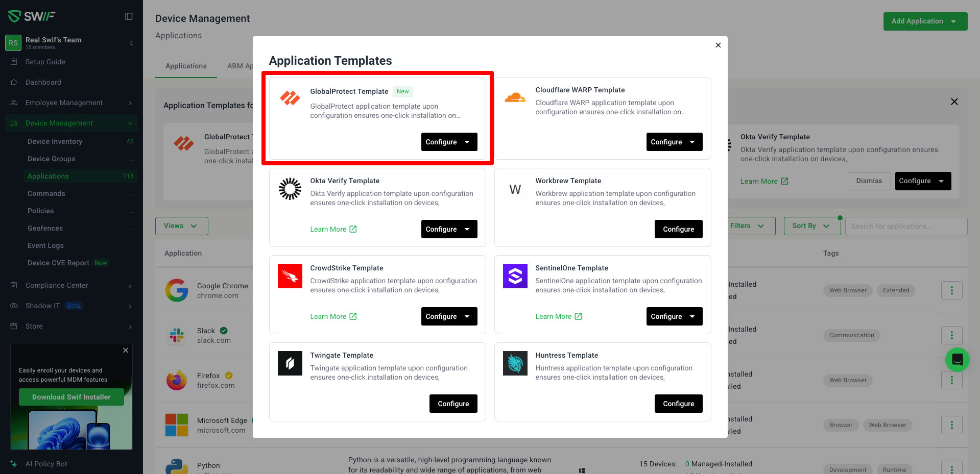Close the Application Templates dialog
The height and width of the screenshot is (474, 980).
tap(718, 45)
